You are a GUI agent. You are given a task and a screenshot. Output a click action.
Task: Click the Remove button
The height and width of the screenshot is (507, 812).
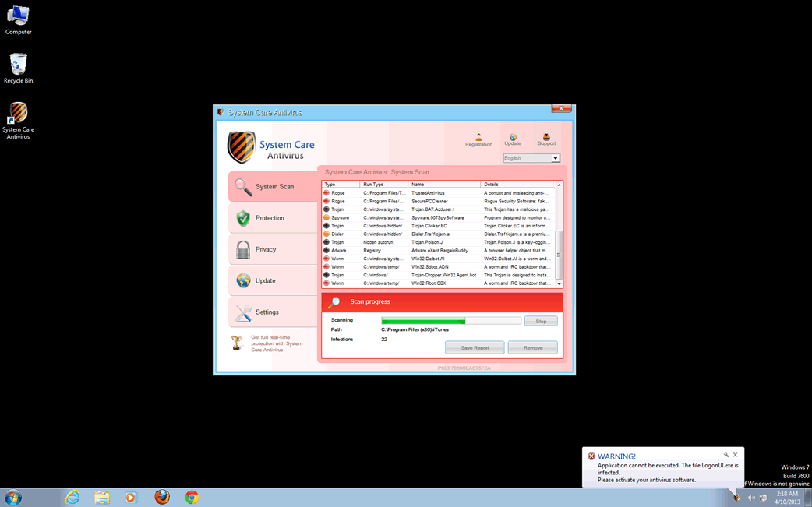pos(532,347)
